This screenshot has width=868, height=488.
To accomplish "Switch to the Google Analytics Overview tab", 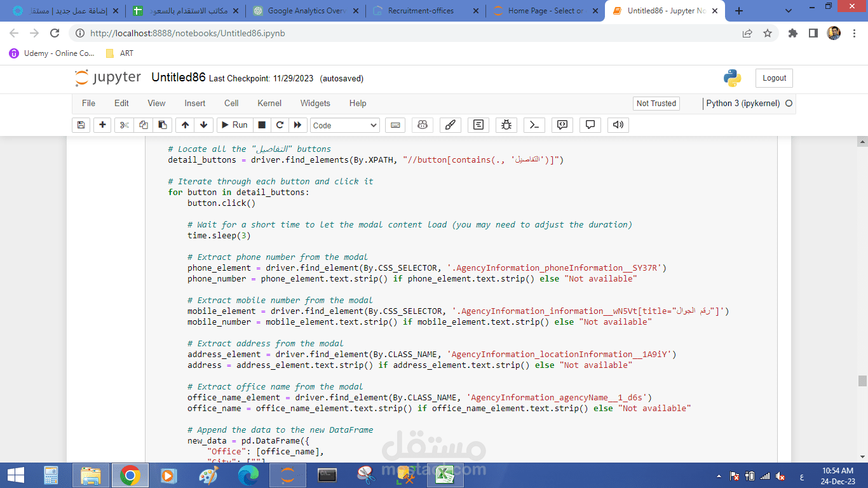I will point(306,11).
